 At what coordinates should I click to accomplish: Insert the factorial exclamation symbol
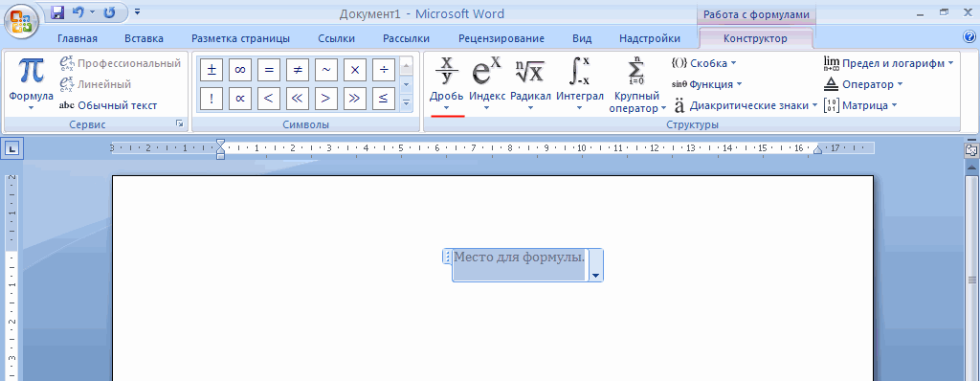click(212, 99)
